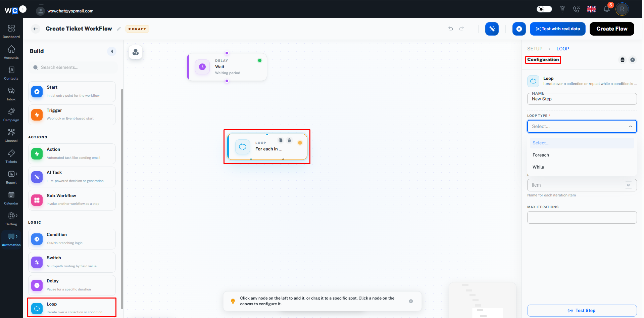Choose Foreach loop type
Image resolution: width=644 pixels, height=318 pixels.
(582, 155)
